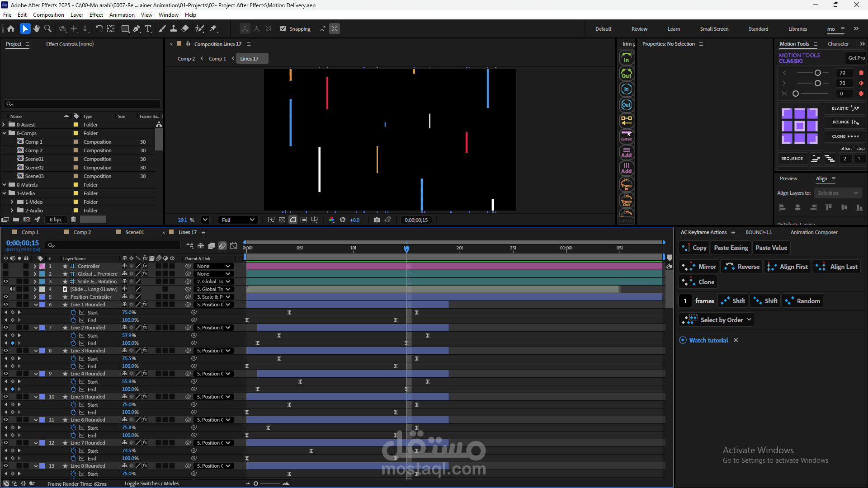Image resolution: width=868 pixels, height=488 pixels.
Task: Toggle End stopwatch on Line 2 Rounded
Action: coord(74,343)
